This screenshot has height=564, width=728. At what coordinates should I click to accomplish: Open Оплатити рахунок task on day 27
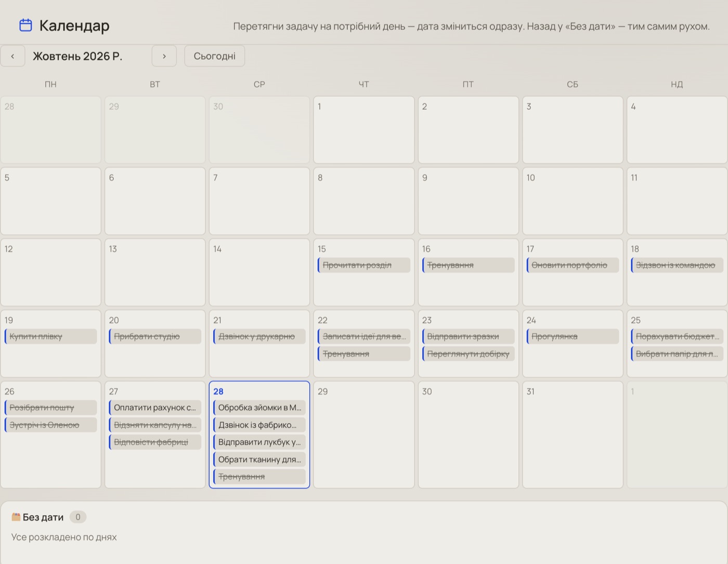pyautogui.click(x=155, y=408)
